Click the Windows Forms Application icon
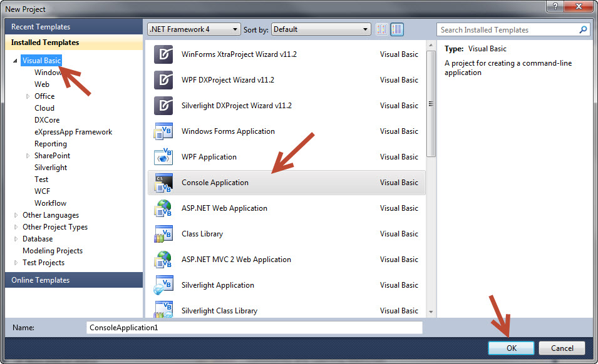 coord(163,131)
